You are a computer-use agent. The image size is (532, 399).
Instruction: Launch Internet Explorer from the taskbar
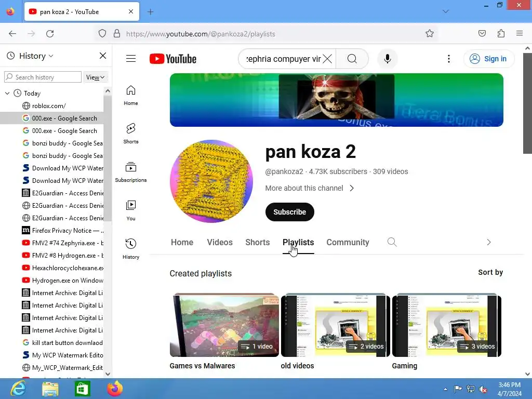pyautogui.click(x=18, y=389)
